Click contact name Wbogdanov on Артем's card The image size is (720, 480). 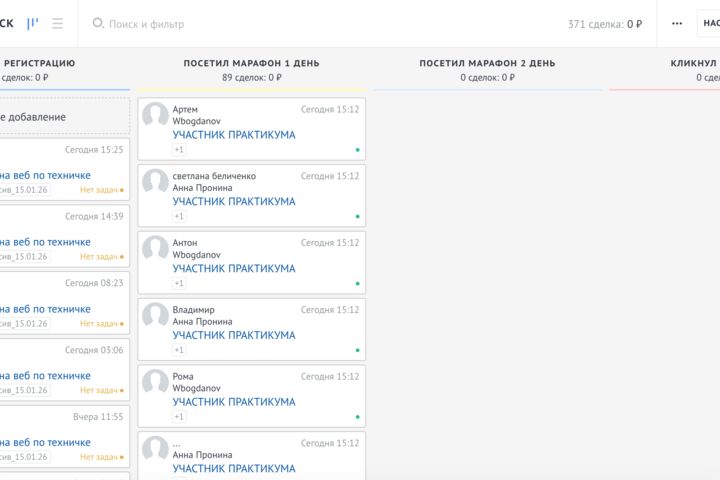[197, 121]
